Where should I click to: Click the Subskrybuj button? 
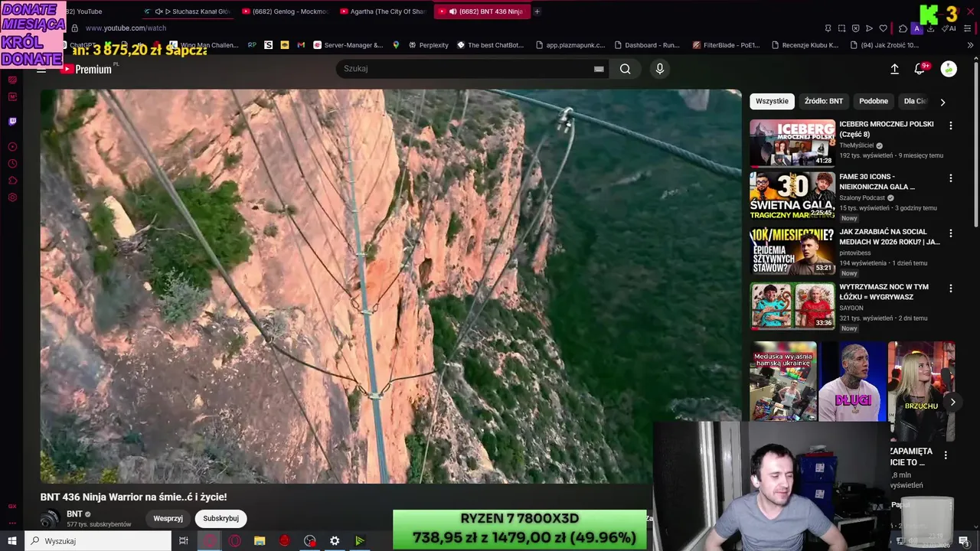[x=220, y=518]
